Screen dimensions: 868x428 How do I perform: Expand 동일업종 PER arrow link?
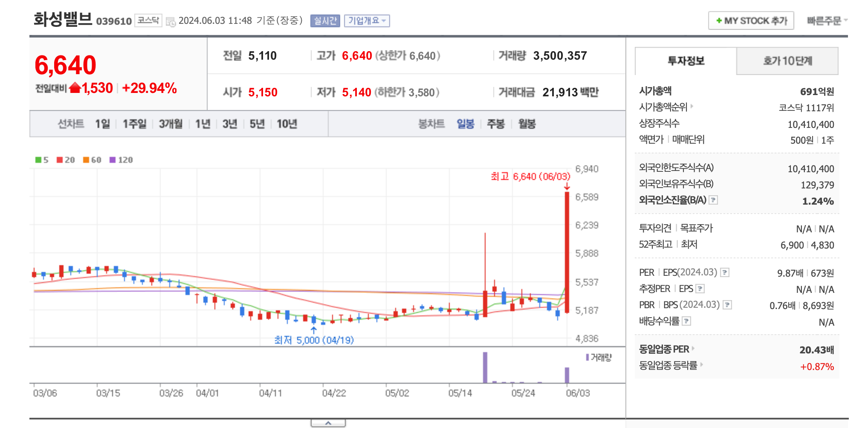pyautogui.click(x=693, y=349)
